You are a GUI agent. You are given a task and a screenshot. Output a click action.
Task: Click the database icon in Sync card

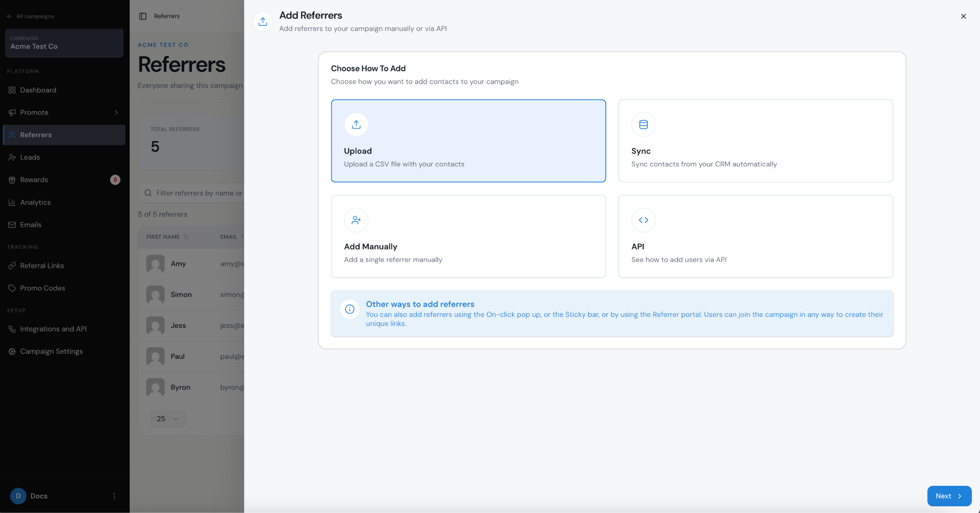tap(644, 124)
